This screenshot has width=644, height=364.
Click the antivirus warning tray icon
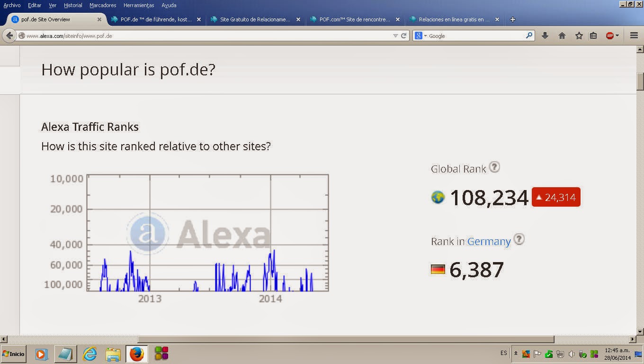(x=526, y=354)
